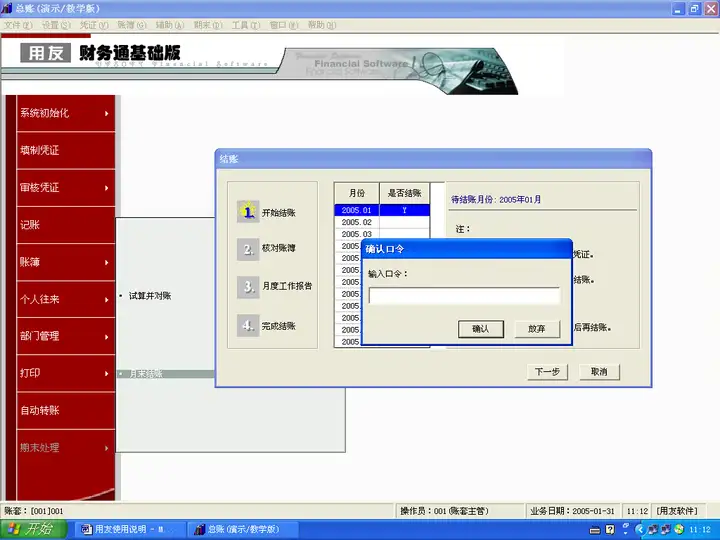Open the 自动转账 sidebar item

tap(66, 410)
